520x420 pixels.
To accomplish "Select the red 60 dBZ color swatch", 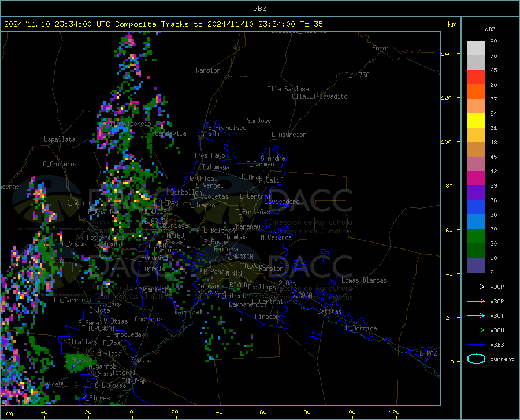I will [476, 77].
